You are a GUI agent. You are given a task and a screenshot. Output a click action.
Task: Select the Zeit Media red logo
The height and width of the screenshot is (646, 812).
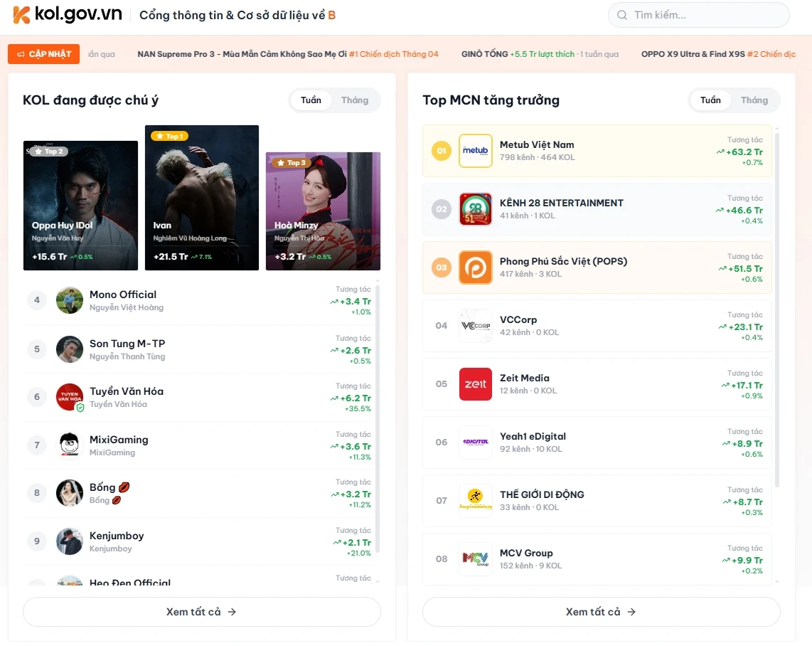coord(476,384)
